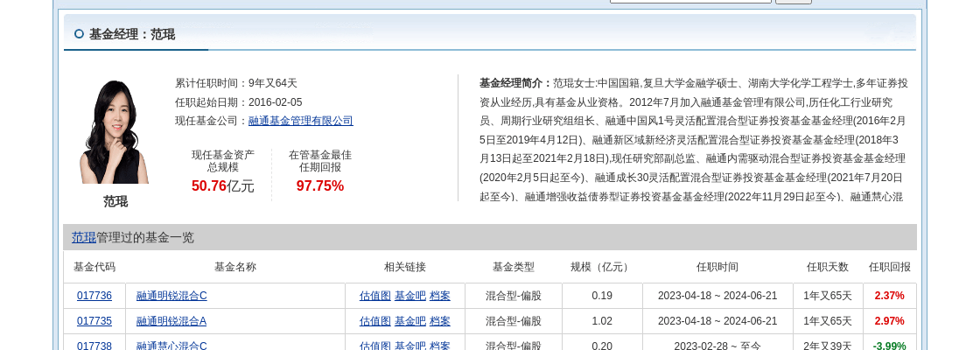Open 档案 for 融通明锐混合A
This screenshot has height=350, width=980.
(x=440, y=320)
